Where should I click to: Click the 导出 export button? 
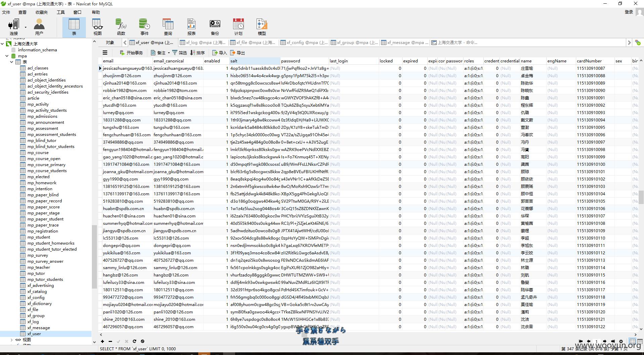pyautogui.click(x=237, y=53)
